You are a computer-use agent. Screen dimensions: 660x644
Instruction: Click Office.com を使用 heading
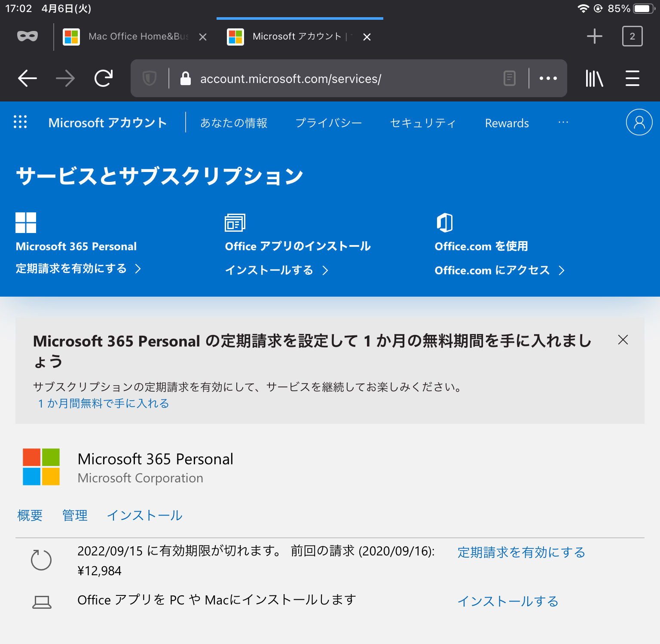coord(481,246)
